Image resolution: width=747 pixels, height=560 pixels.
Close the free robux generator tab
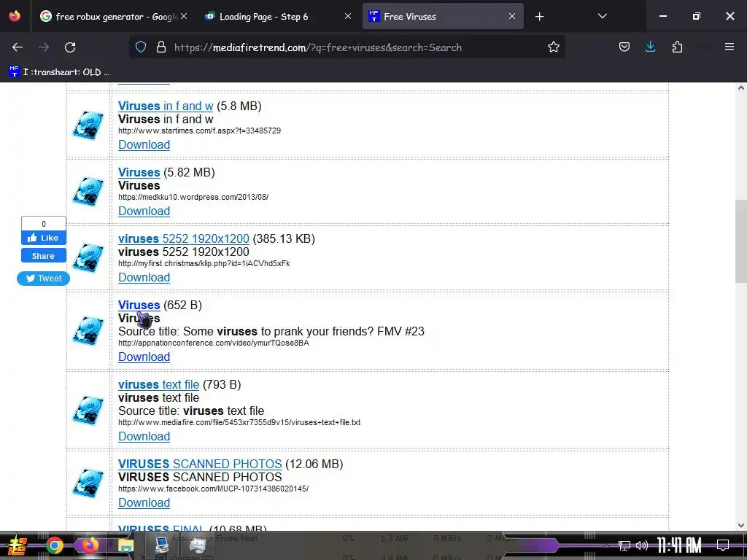[x=184, y=16]
